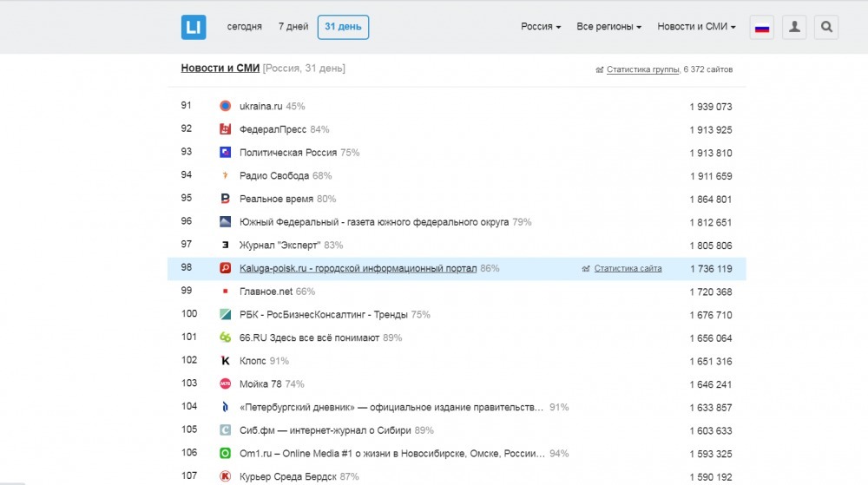Click the chart icon beside Статистика сайта

pos(586,269)
